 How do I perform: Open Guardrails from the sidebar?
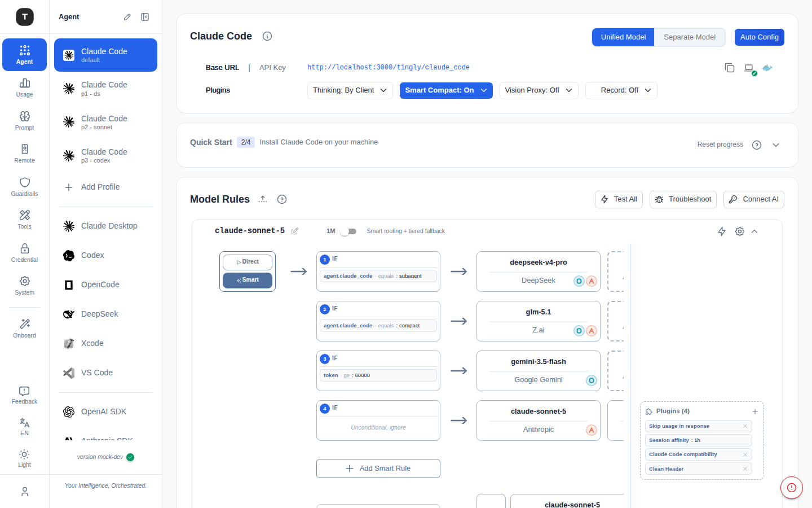[24, 187]
